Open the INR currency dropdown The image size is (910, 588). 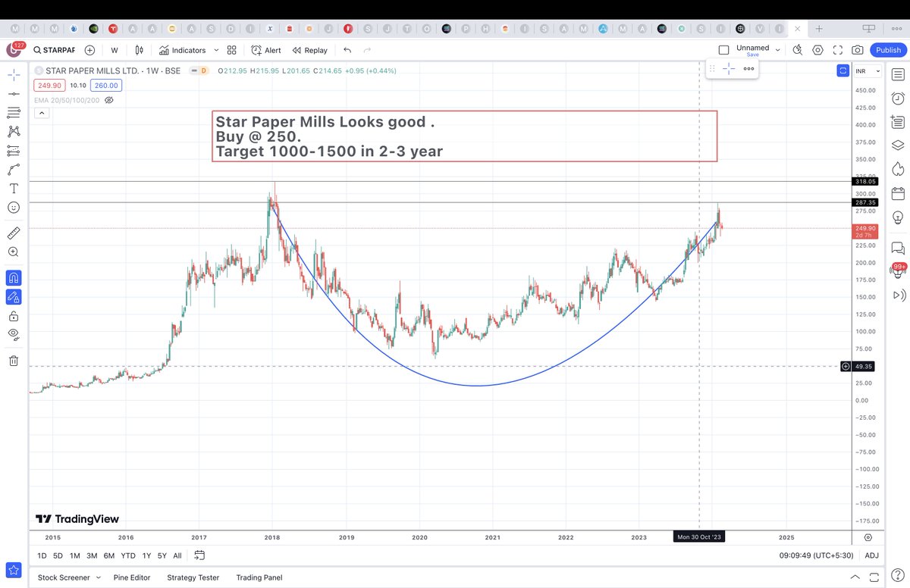(x=867, y=70)
